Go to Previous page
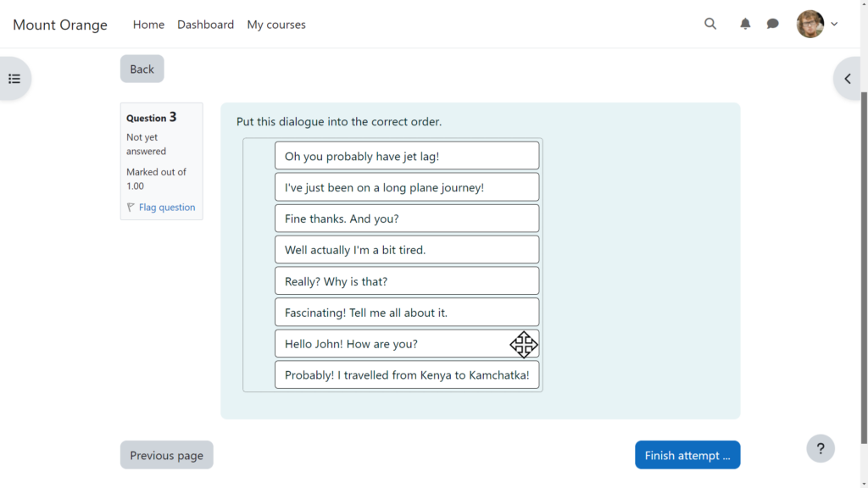The width and height of the screenshot is (868, 488). [x=166, y=455]
